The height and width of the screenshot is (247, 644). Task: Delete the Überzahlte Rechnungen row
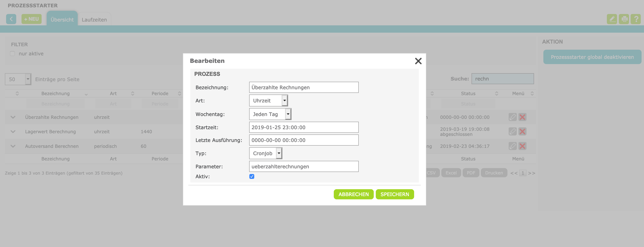pos(522,117)
